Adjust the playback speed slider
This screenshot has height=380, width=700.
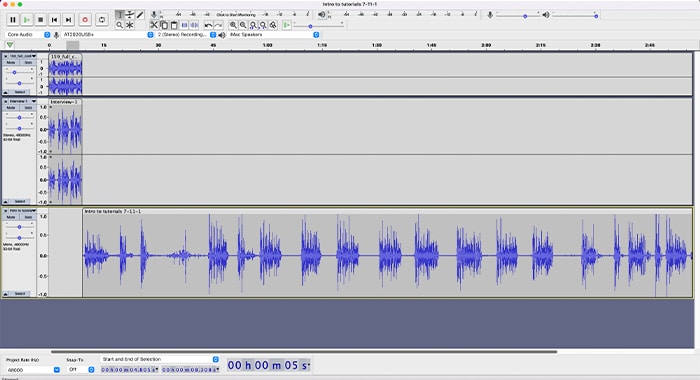(318, 25)
